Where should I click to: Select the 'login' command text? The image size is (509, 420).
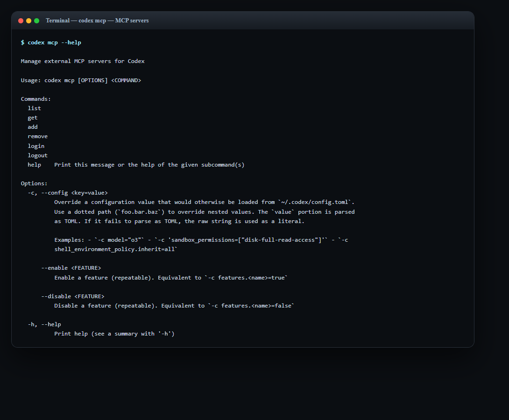click(36, 146)
